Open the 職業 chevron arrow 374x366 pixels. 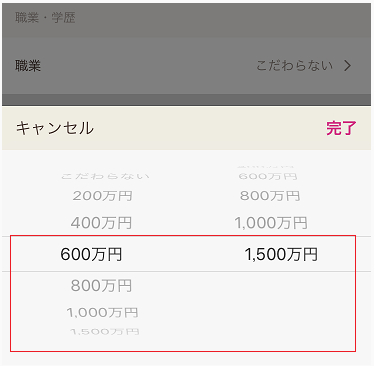347,66
